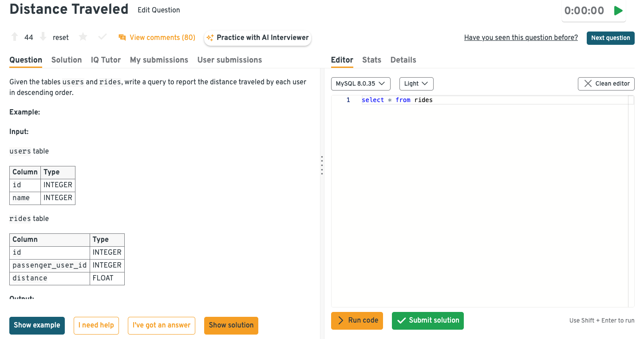Switch to the Solution tab

67,60
